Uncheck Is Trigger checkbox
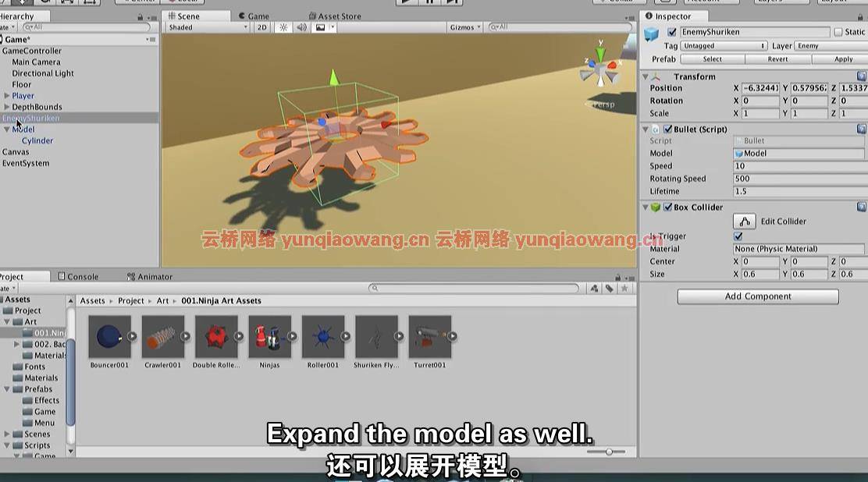The height and width of the screenshot is (482, 868). (738, 236)
